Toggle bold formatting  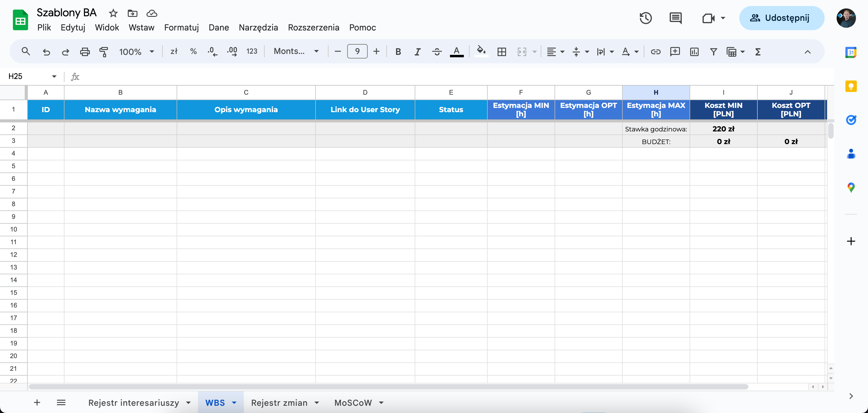click(x=398, y=52)
